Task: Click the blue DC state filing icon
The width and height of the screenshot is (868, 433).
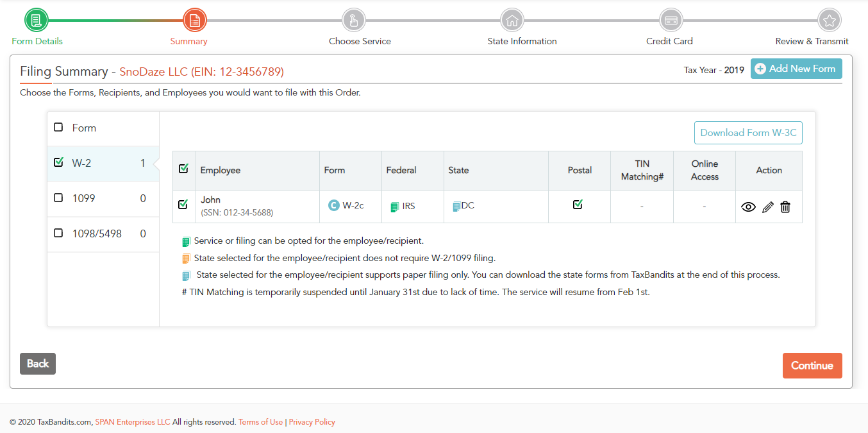Action: [456, 207]
